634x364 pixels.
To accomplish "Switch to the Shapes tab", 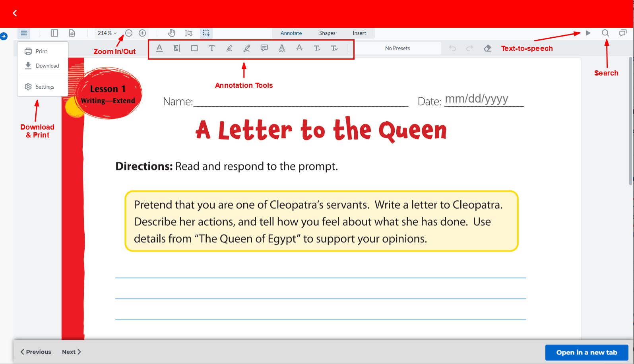I will click(x=327, y=33).
